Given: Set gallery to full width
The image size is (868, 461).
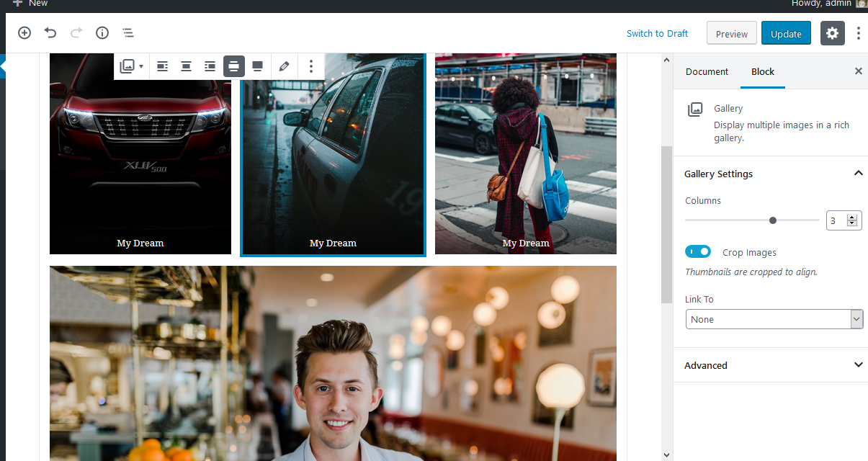Looking at the screenshot, I should [x=257, y=66].
